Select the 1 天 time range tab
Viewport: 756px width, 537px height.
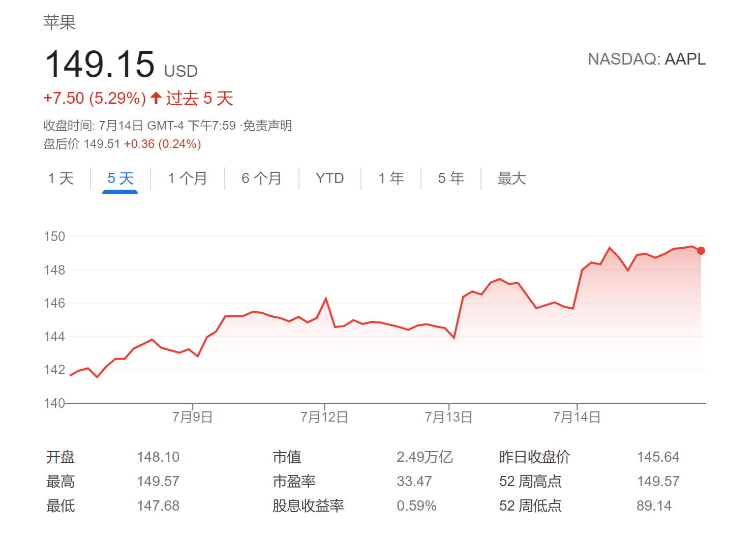(61, 178)
